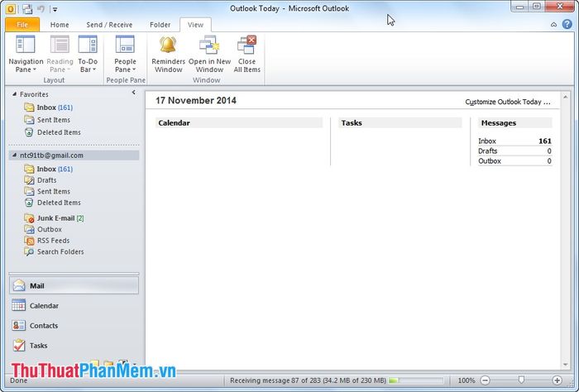This screenshot has width=579, height=392.
Task: Zoom out with the minus button
Action: pos(486,380)
